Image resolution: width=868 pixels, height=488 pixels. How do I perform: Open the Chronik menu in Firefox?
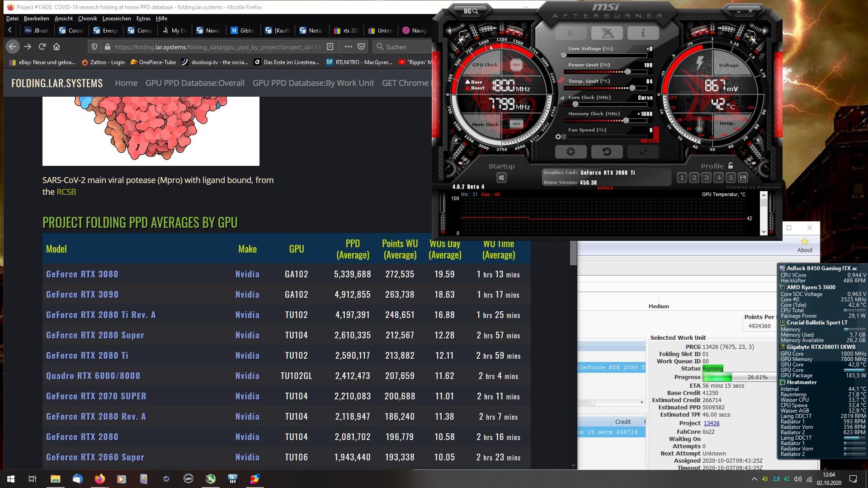coord(87,19)
